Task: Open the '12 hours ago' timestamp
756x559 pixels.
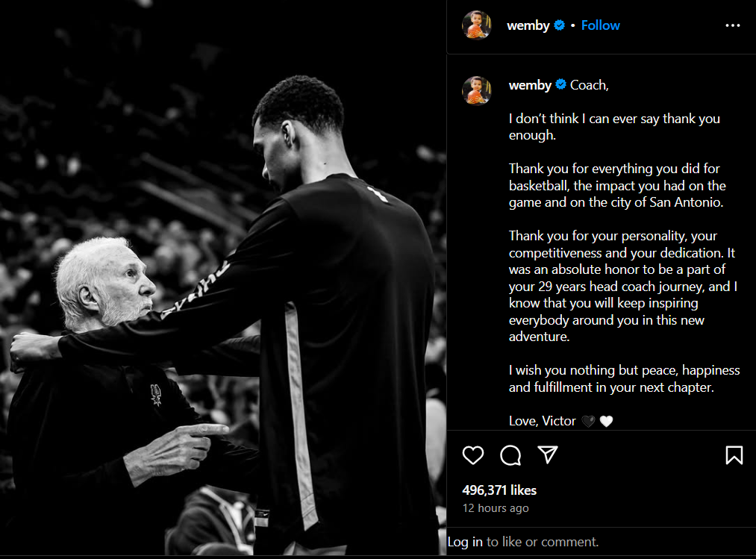Action: click(x=495, y=508)
